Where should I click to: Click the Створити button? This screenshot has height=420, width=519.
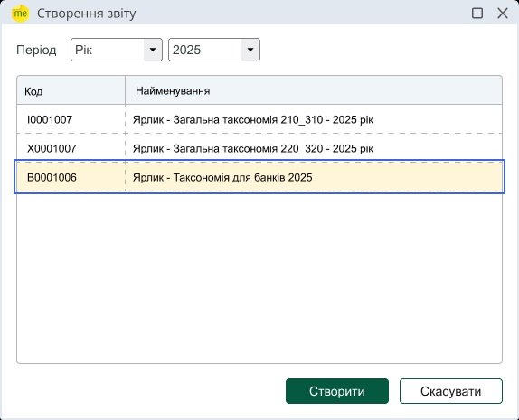(337, 391)
